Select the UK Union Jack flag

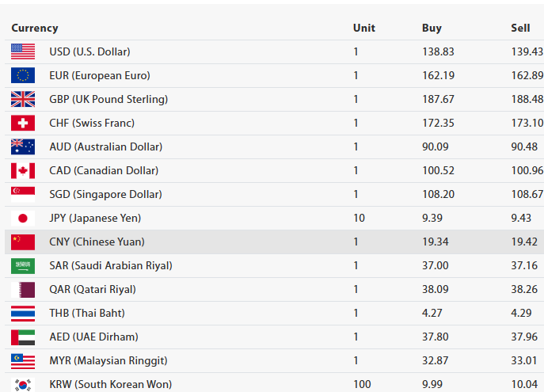[23, 99]
